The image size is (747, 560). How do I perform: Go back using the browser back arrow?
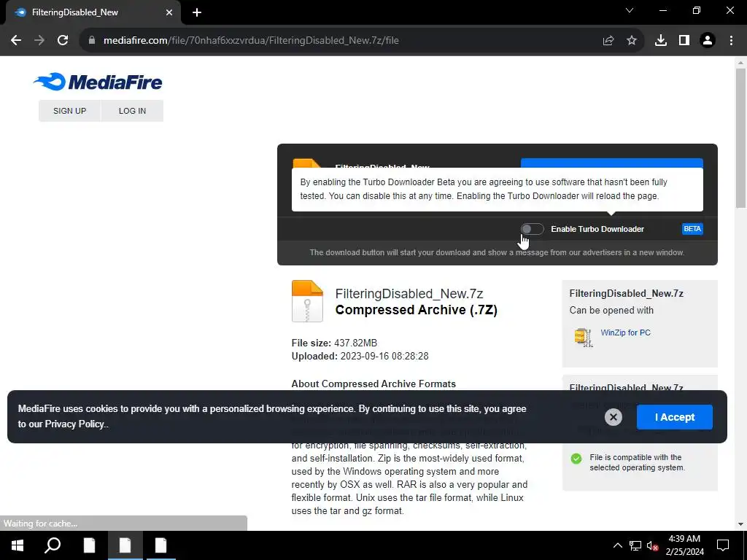pos(16,41)
